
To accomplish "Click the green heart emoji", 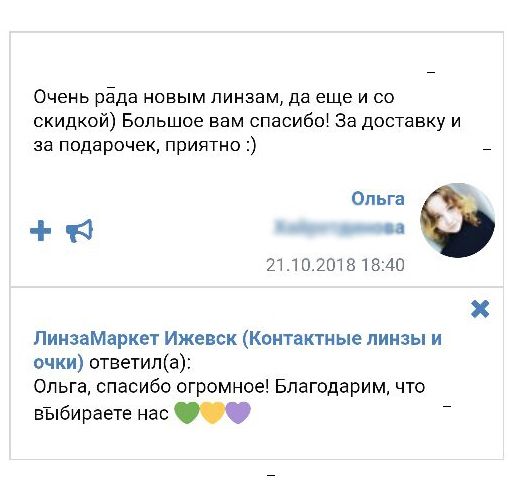I will coord(188,413).
